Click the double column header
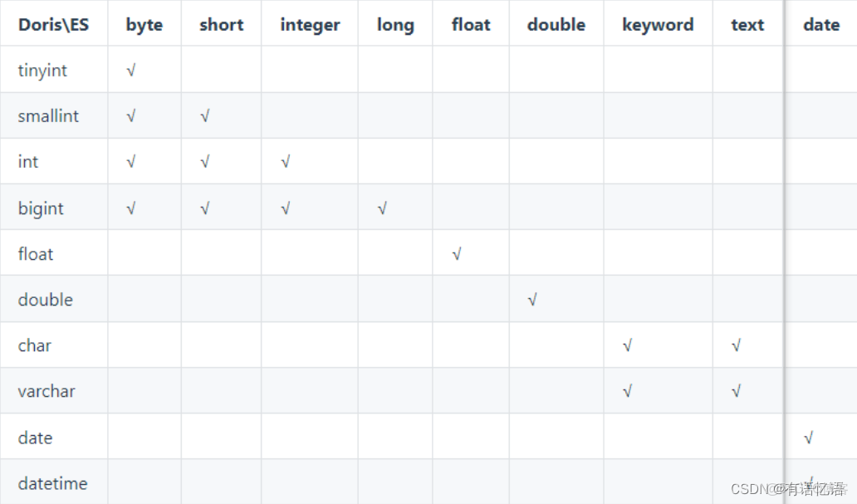The height and width of the screenshot is (504, 857). coord(556,25)
